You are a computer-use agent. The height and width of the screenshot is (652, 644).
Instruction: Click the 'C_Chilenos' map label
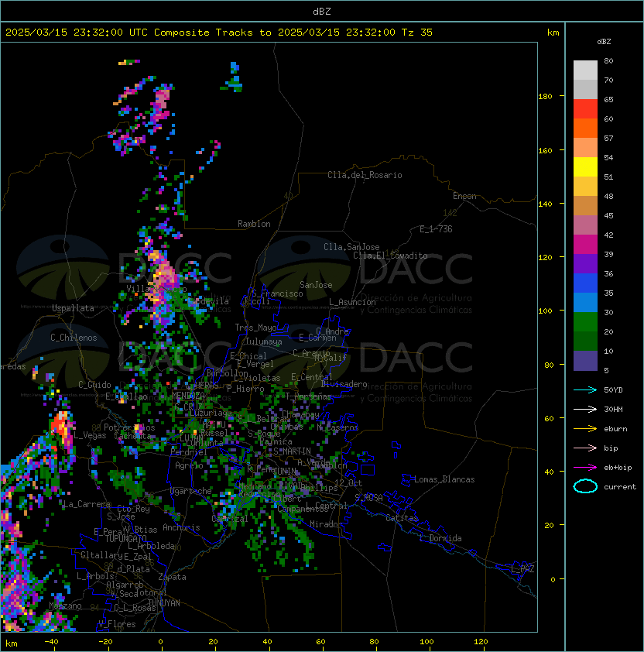coord(74,338)
